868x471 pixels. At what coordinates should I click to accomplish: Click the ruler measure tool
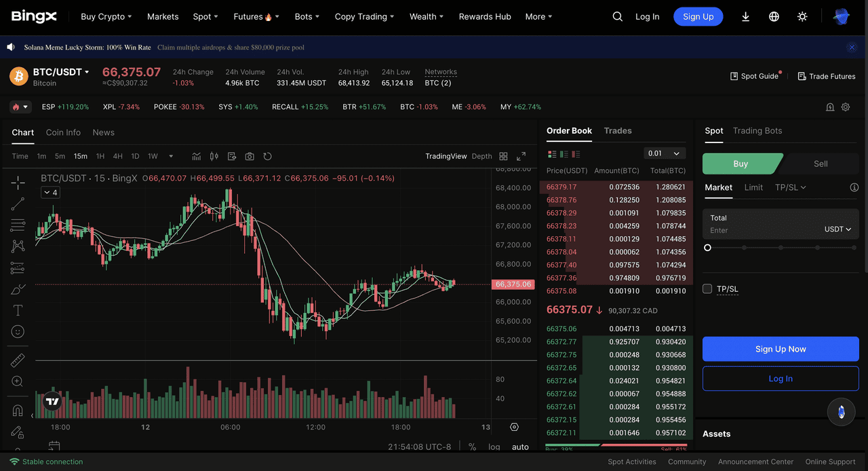pyautogui.click(x=18, y=360)
